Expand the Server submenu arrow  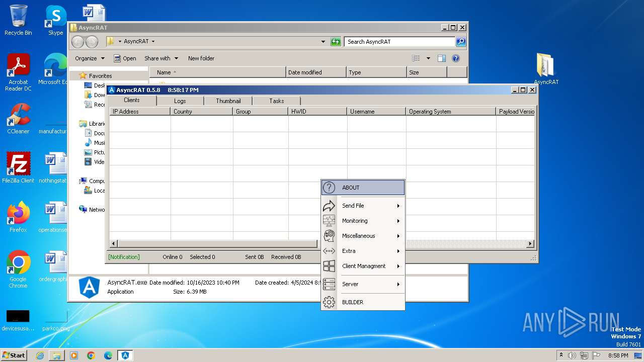(x=398, y=284)
